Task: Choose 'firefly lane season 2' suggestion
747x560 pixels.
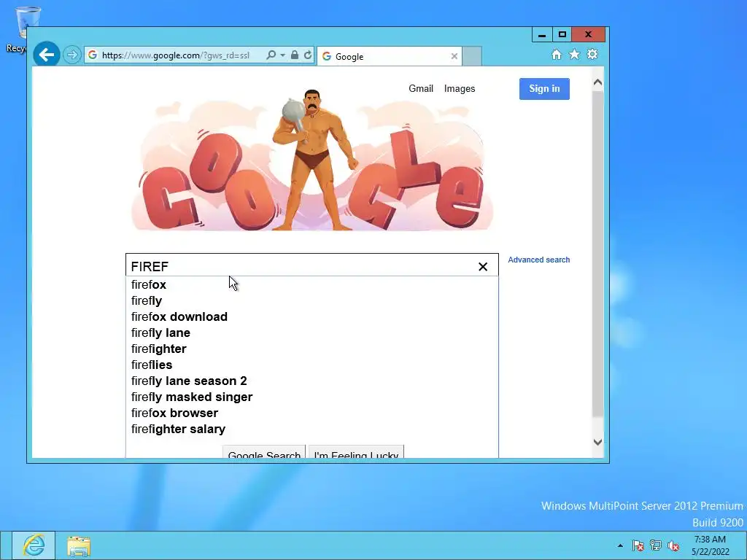Action: point(312,381)
